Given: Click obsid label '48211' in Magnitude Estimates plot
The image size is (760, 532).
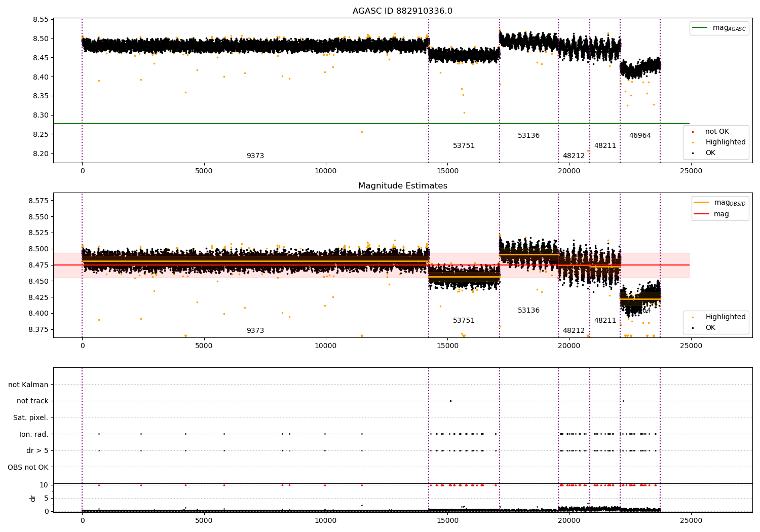Looking at the screenshot, I should (605, 321).
